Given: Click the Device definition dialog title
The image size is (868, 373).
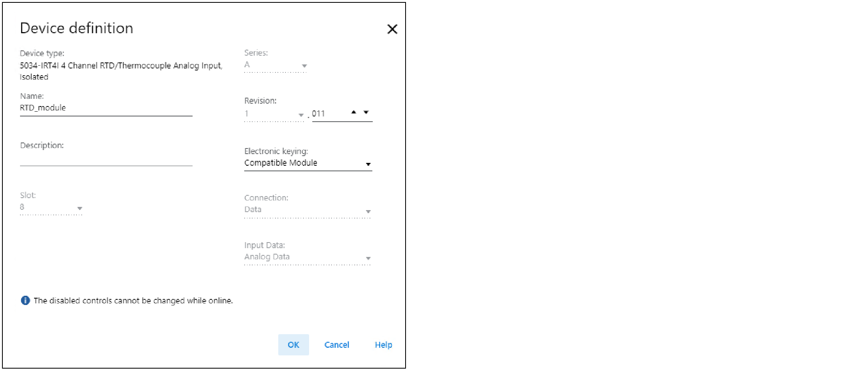Looking at the screenshot, I should pos(76,28).
